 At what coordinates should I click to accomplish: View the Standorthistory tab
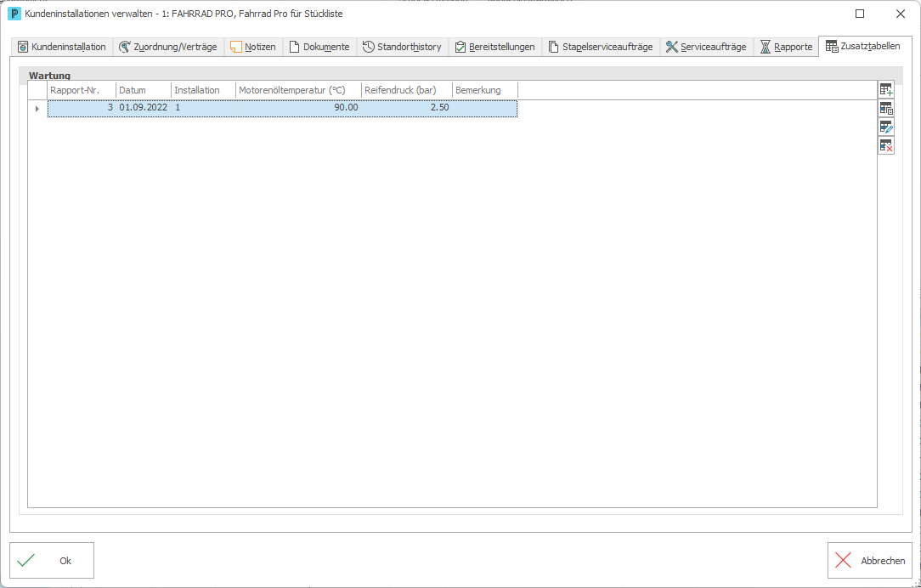403,47
